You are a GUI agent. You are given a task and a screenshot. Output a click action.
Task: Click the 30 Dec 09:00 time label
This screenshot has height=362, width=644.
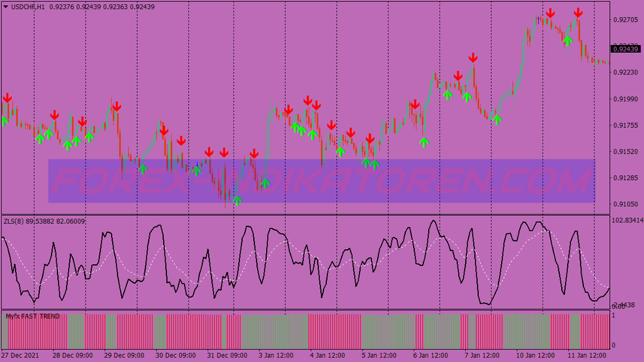(176, 355)
